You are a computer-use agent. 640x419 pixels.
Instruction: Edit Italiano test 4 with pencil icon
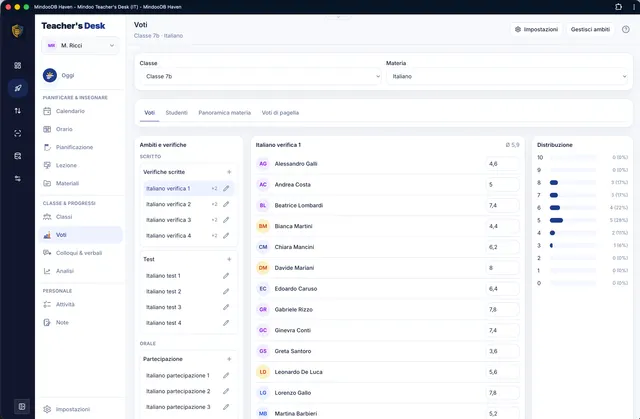226,323
